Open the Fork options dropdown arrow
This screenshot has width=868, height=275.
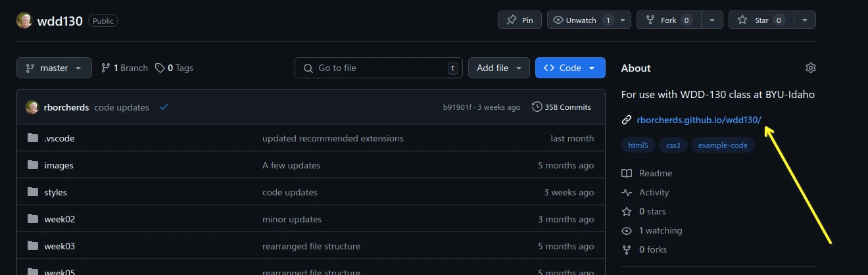pyautogui.click(x=712, y=20)
